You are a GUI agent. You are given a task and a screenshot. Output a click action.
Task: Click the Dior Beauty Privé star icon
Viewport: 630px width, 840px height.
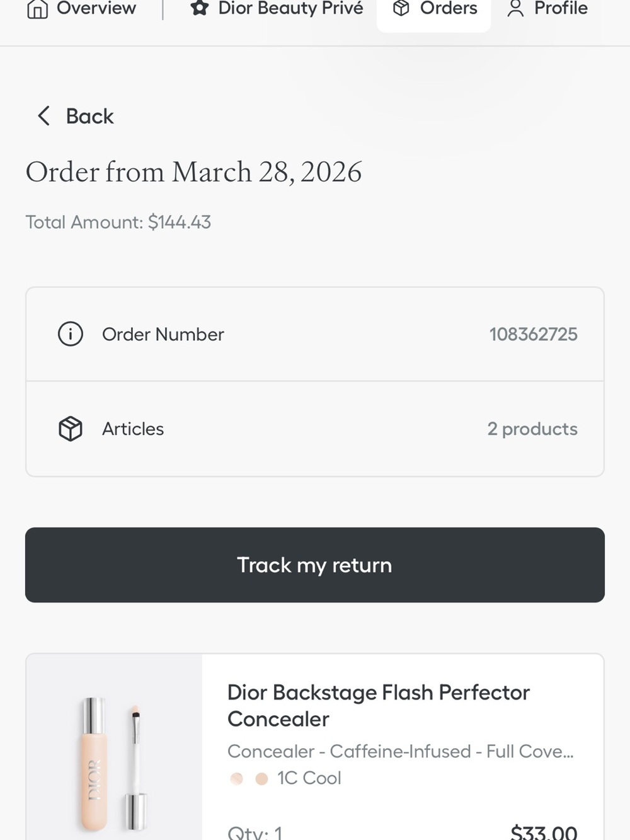click(x=200, y=8)
